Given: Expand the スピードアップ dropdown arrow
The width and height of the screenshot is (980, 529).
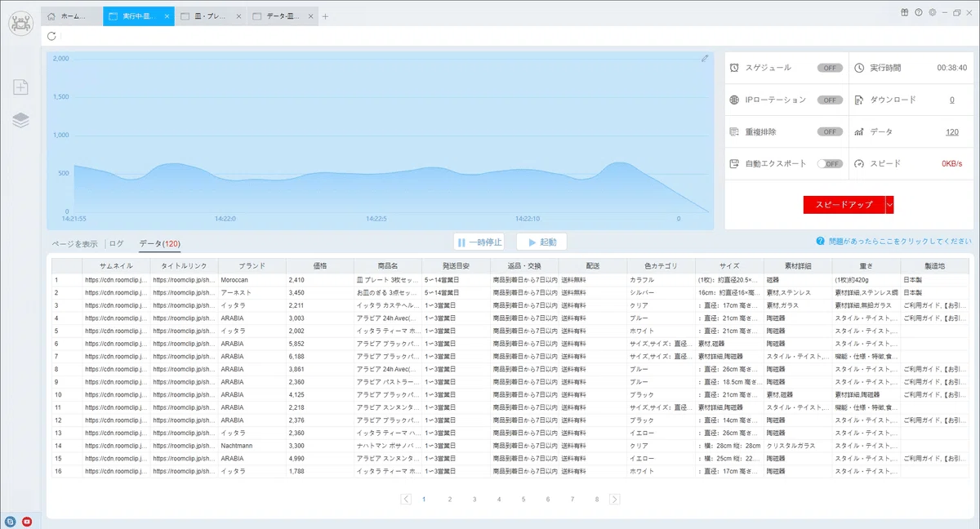Looking at the screenshot, I should pos(889,204).
